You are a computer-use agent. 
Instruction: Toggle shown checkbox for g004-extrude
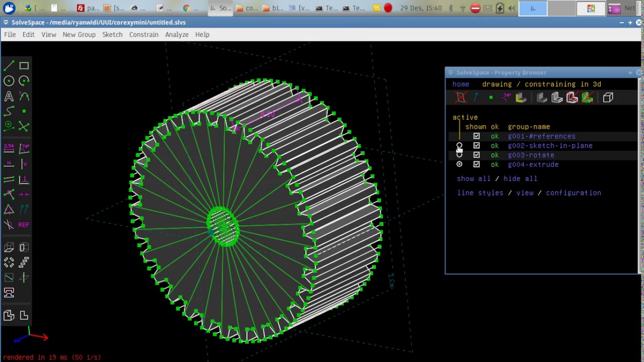(476, 164)
